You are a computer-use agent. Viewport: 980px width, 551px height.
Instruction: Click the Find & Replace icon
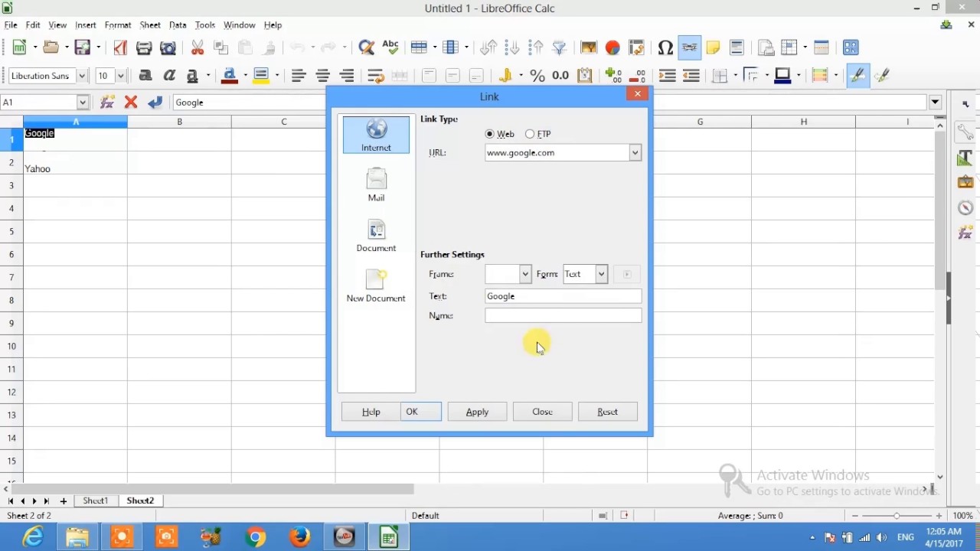[x=367, y=47]
